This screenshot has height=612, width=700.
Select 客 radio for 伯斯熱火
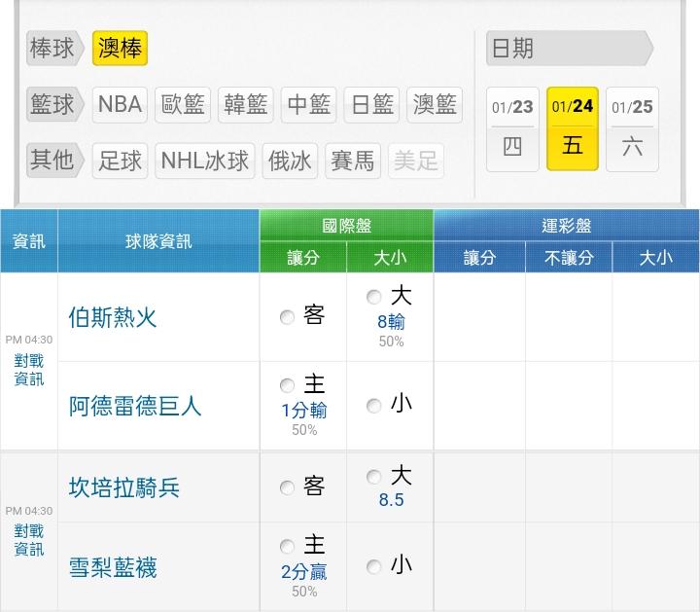(287, 317)
